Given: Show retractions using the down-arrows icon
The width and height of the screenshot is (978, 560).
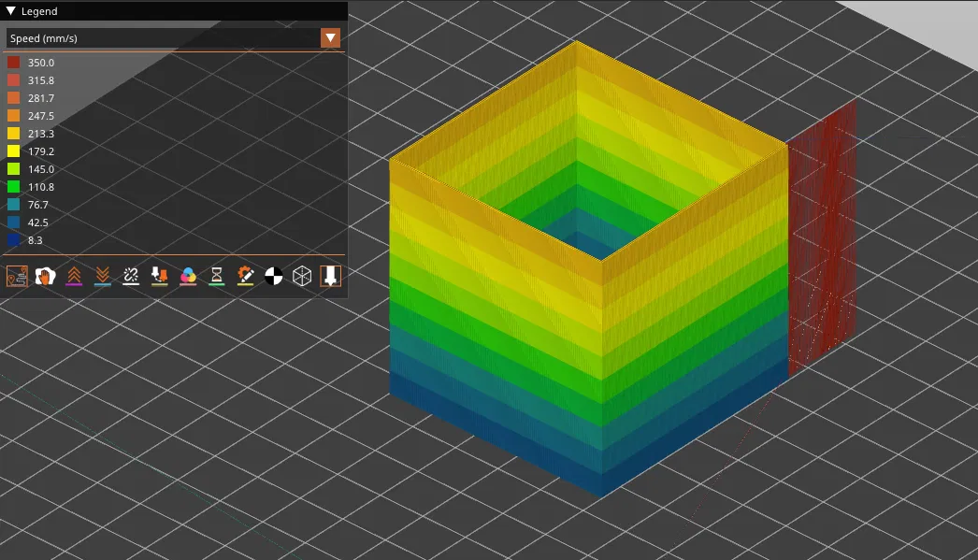Looking at the screenshot, I should 101,275.
